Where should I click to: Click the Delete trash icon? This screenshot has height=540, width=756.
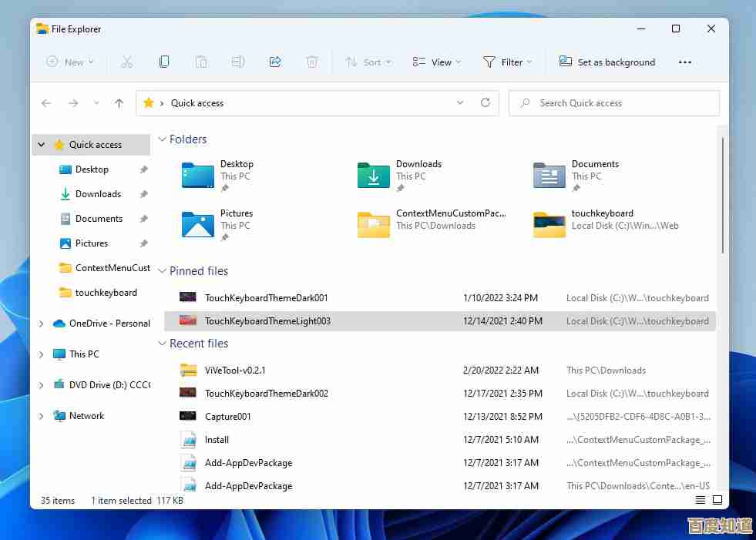point(312,62)
